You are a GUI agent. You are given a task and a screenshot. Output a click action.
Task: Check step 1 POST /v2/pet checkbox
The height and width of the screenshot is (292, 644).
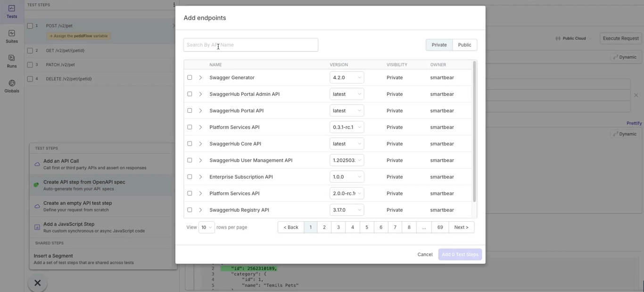[x=31, y=25]
